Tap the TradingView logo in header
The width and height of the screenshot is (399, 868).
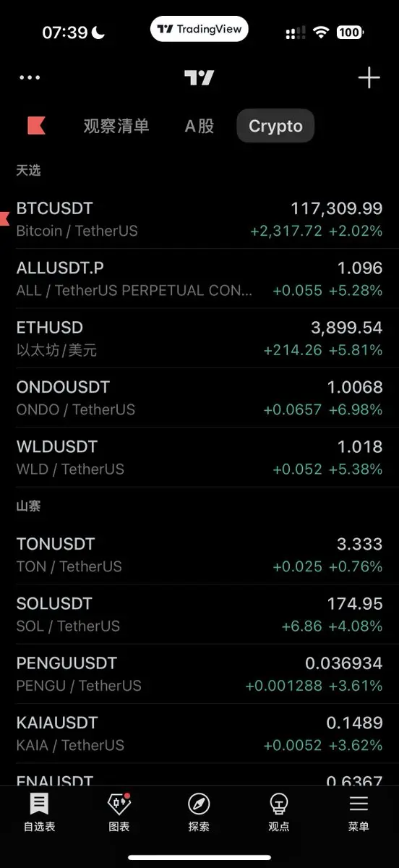pos(199,77)
